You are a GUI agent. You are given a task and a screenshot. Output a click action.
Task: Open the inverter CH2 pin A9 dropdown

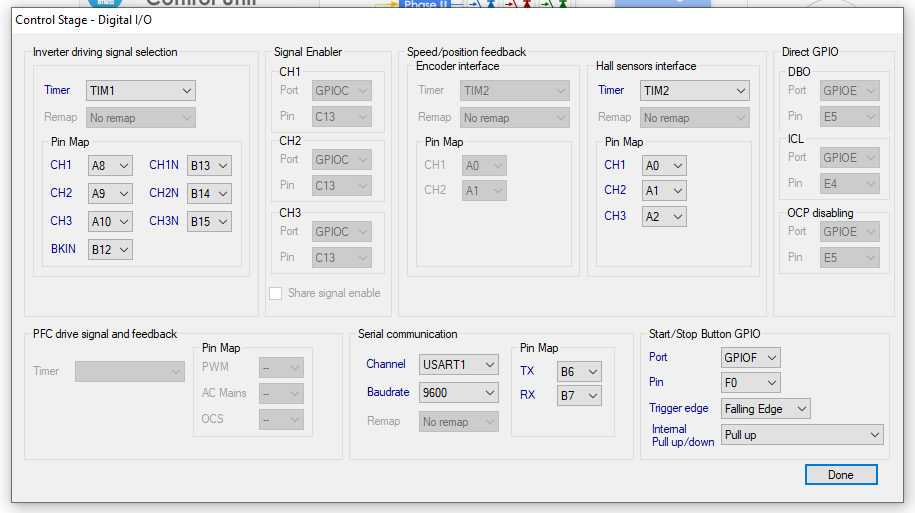(110, 193)
